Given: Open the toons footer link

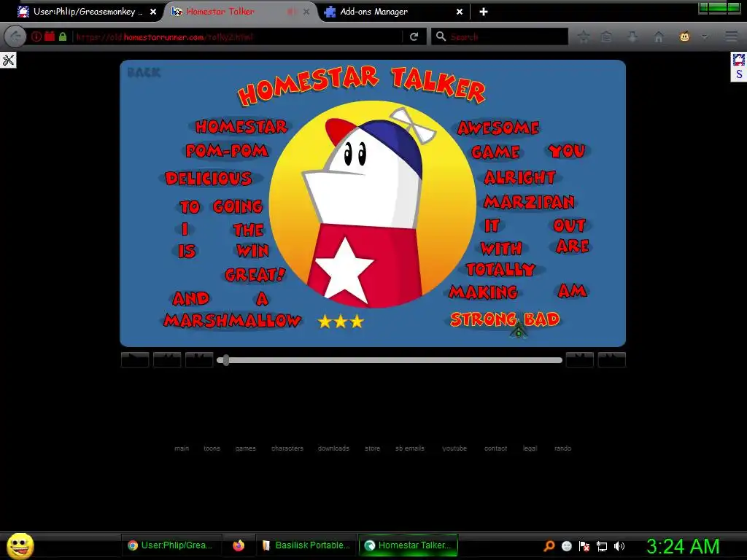Looking at the screenshot, I should click(212, 448).
